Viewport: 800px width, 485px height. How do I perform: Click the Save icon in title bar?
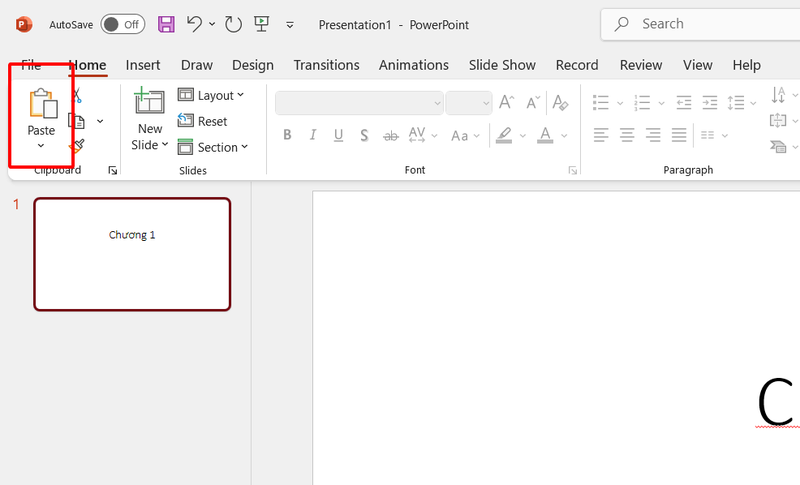(166, 24)
